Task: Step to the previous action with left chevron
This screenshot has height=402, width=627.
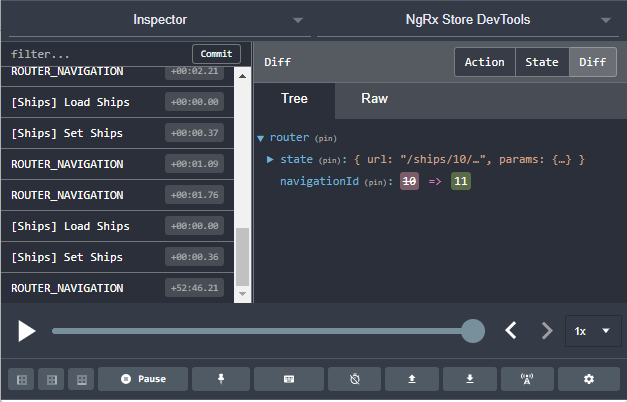Action: [511, 331]
